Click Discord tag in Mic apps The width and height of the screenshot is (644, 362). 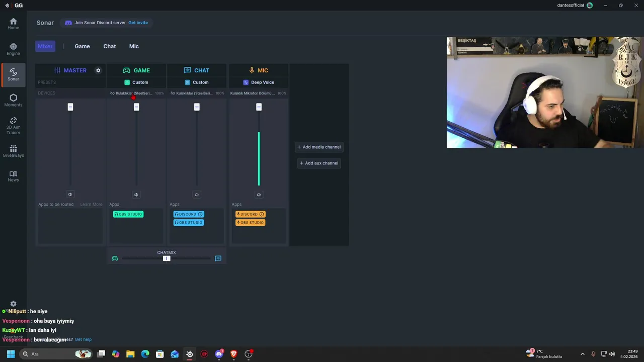click(x=251, y=214)
